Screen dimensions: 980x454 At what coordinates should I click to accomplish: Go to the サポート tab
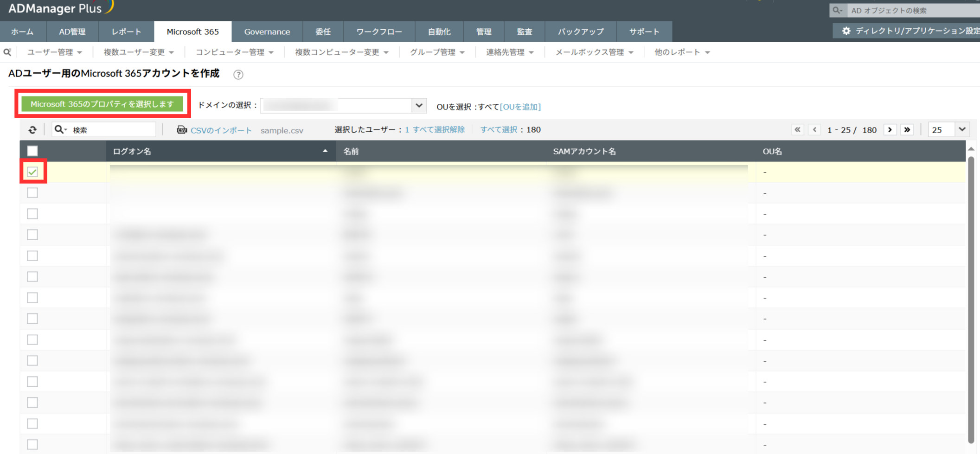tap(644, 32)
